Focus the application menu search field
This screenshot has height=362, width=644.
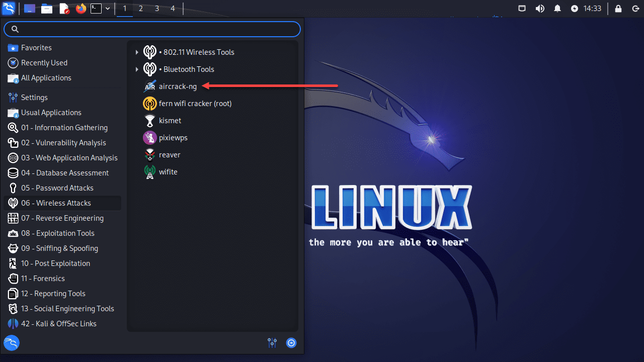coord(152,29)
